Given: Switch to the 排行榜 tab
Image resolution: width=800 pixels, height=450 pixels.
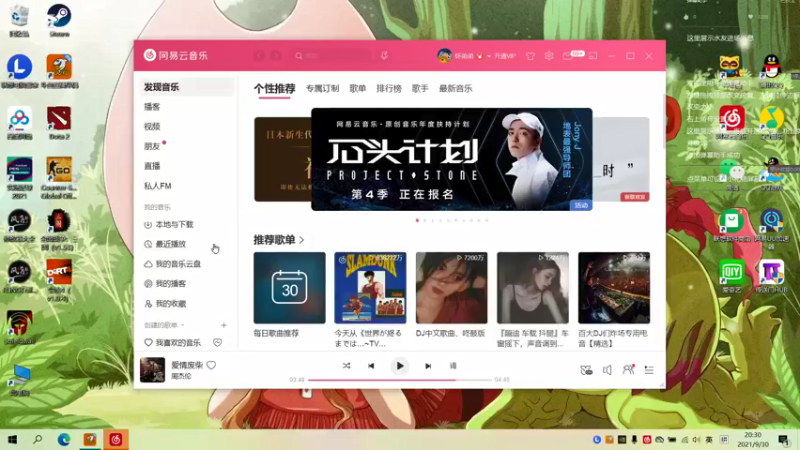Looking at the screenshot, I should tap(389, 88).
